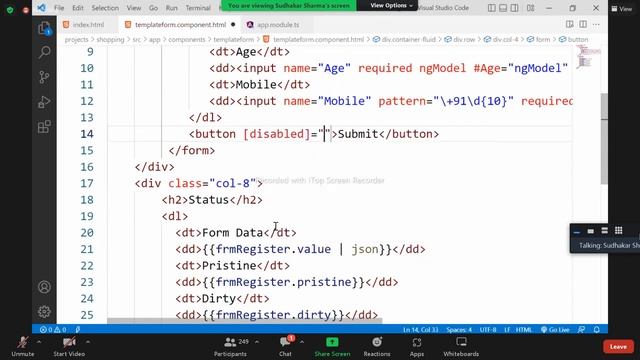Click Ln 14, Col 33 cursor position

tap(420, 329)
